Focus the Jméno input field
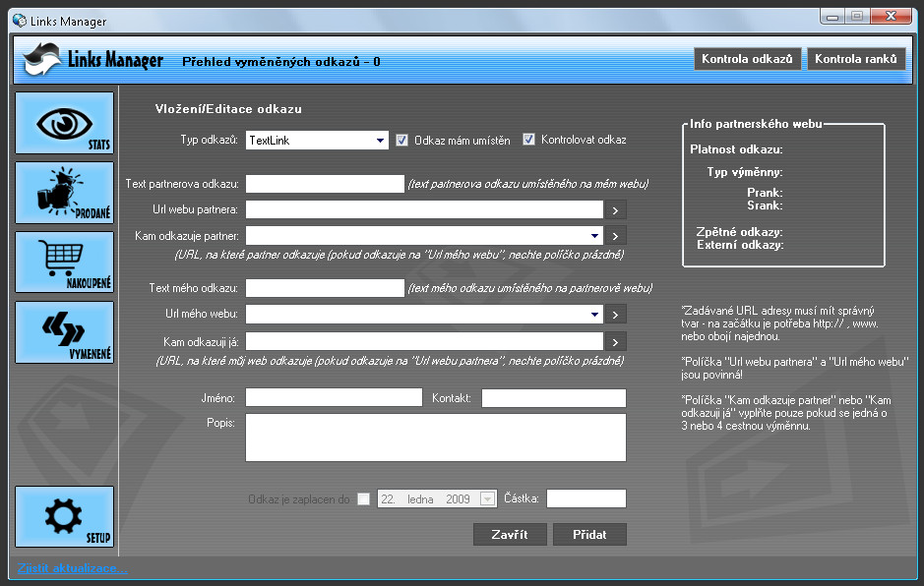 334,398
